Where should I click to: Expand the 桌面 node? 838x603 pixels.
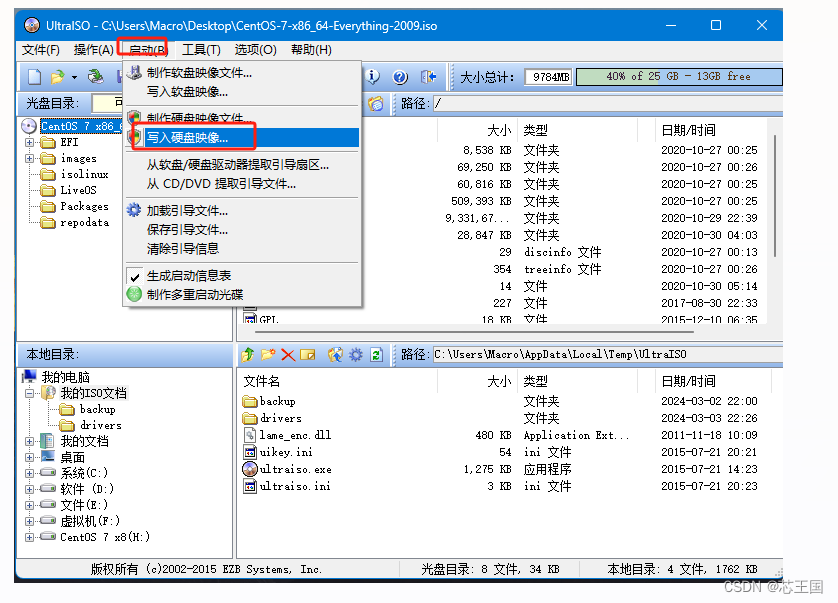click(29, 458)
